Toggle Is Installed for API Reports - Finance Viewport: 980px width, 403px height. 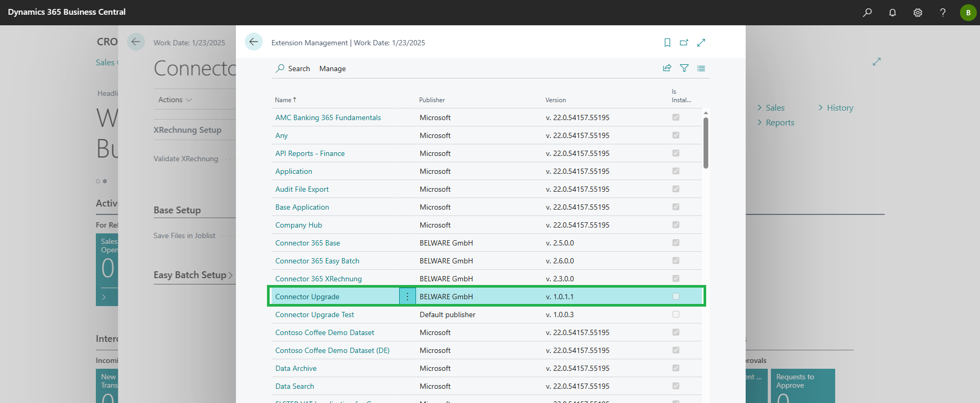click(x=676, y=153)
